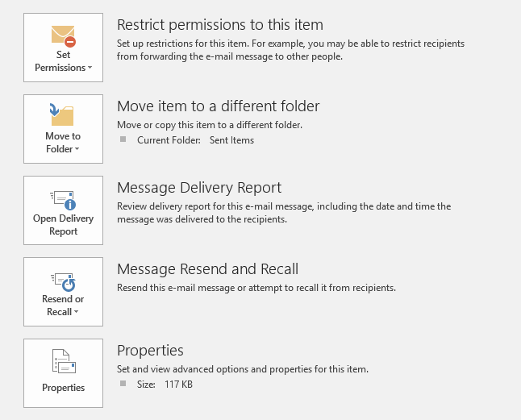Click the Set Permissions envelope icon
This screenshot has height=420, width=521.
(x=63, y=35)
